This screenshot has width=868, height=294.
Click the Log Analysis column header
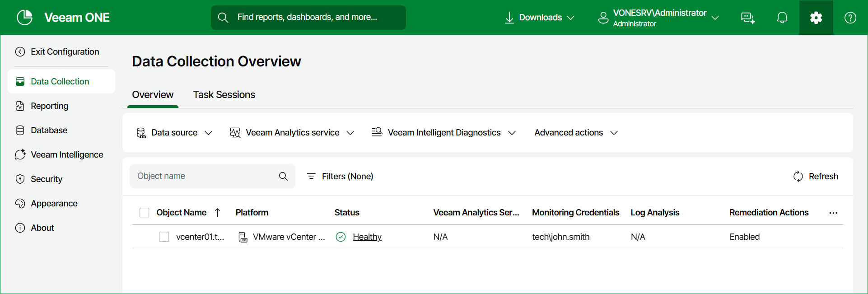tap(655, 212)
